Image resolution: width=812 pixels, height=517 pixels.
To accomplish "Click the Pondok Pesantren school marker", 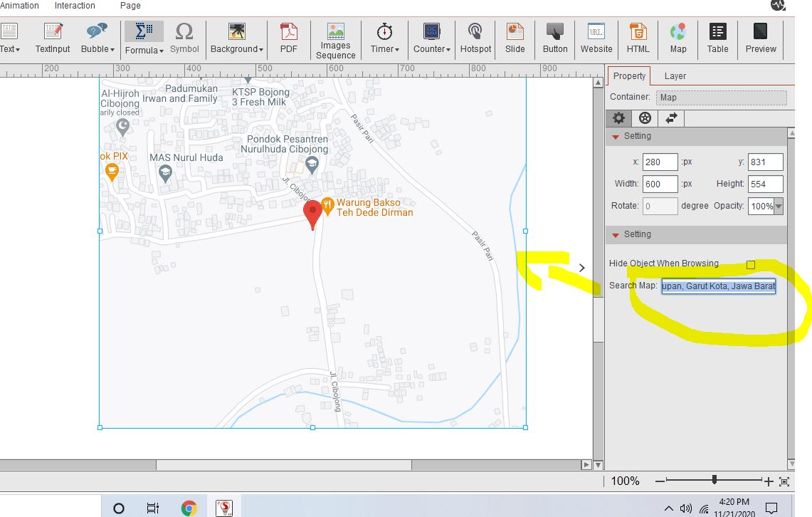I will [312, 165].
